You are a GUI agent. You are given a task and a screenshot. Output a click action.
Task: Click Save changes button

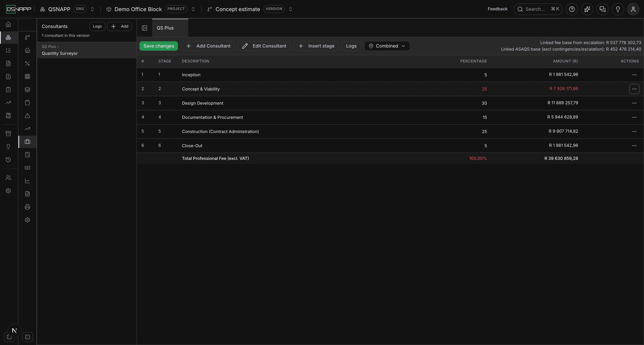pyautogui.click(x=159, y=46)
